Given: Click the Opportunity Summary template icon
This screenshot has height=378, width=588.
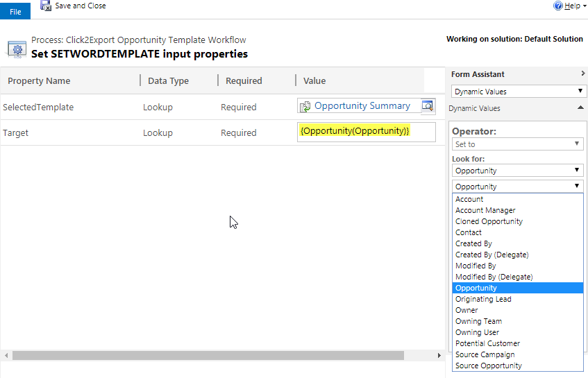Looking at the screenshot, I should [305, 106].
